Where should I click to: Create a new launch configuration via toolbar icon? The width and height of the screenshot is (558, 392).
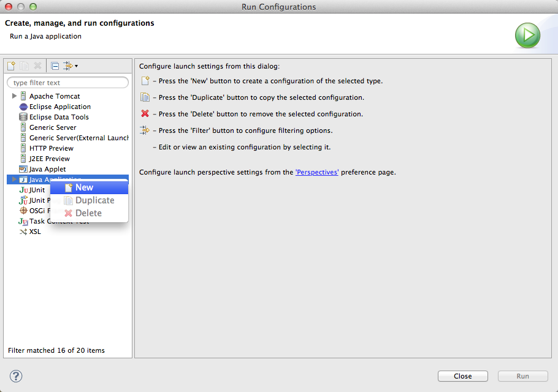(10, 66)
